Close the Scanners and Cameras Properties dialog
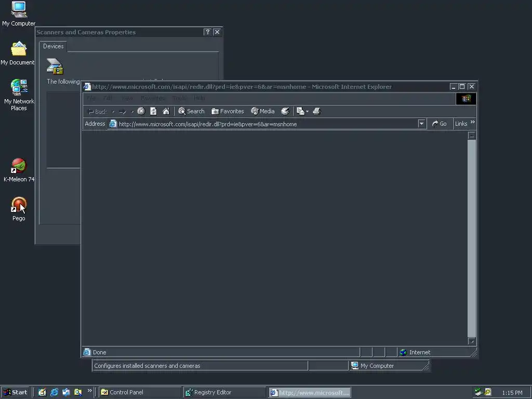Viewport: 532px width, 399px height. 217,32
